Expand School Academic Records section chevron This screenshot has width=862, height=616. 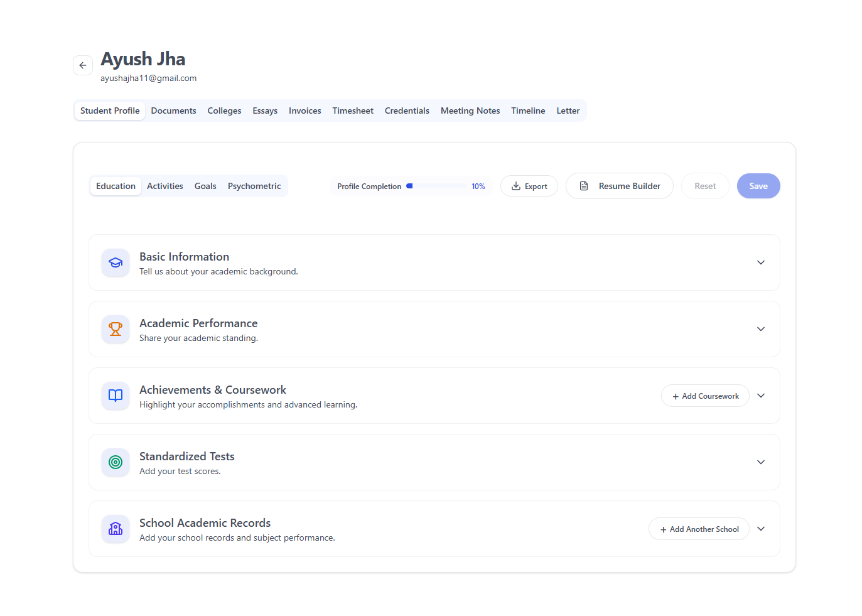pyautogui.click(x=761, y=529)
